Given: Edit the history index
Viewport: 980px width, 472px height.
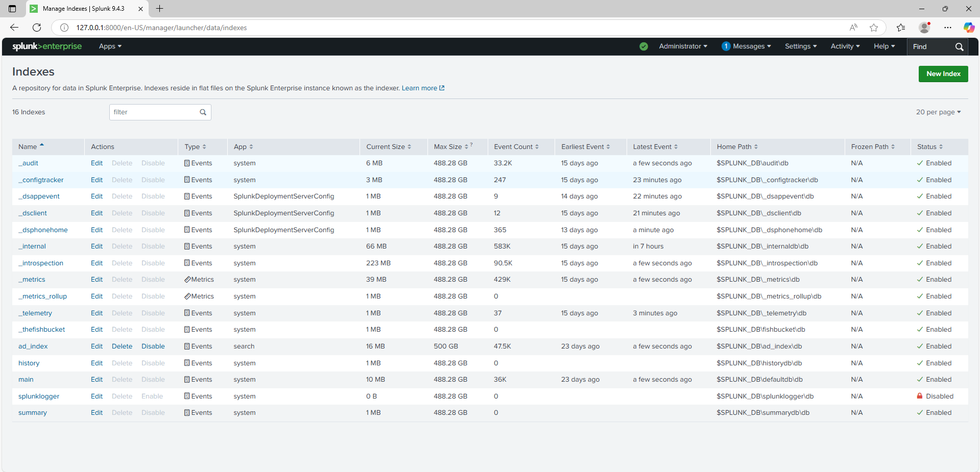Looking at the screenshot, I should pyautogui.click(x=97, y=363).
